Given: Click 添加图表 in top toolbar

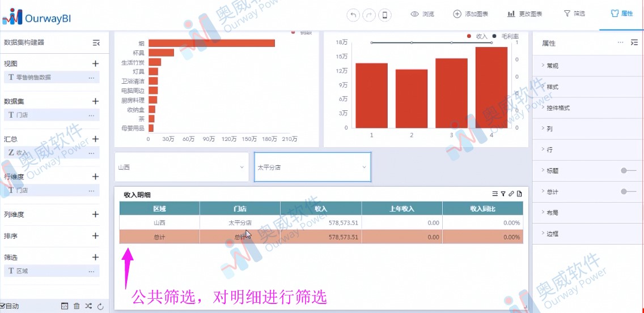Looking at the screenshot, I should point(471,14).
